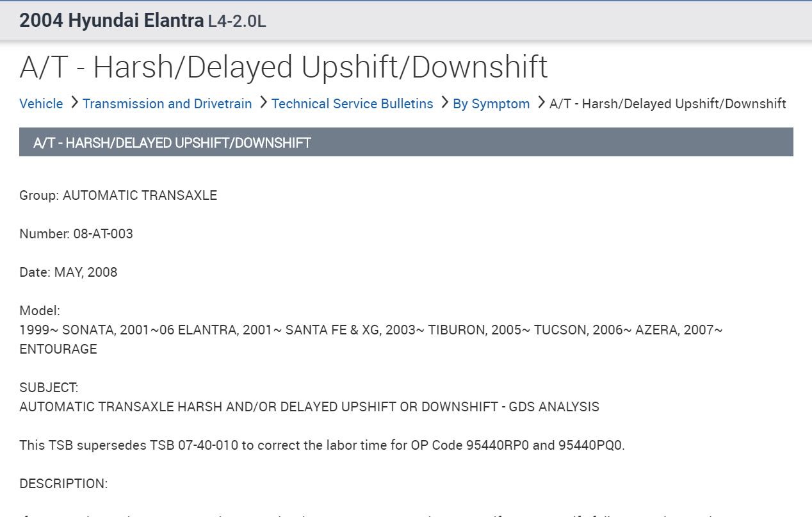The height and width of the screenshot is (517, 812).
Task: Click the TSB supersedes 07-40-010 sentence
Action: click(321, 445)
